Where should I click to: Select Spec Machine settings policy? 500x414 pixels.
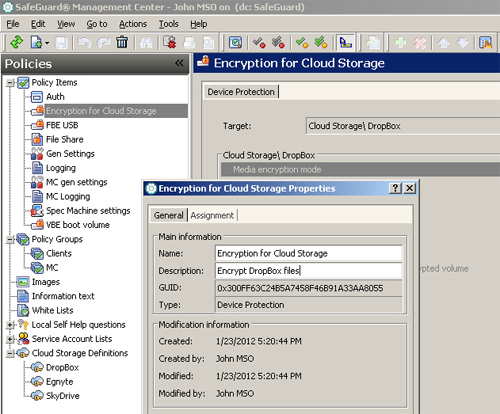pyautogui.click(x=88, y=211)
